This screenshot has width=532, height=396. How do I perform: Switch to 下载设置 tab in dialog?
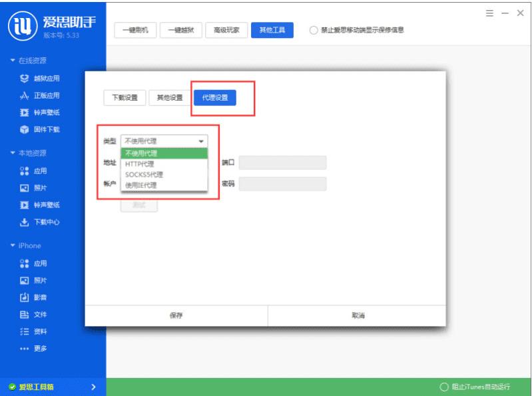[125, 98]
